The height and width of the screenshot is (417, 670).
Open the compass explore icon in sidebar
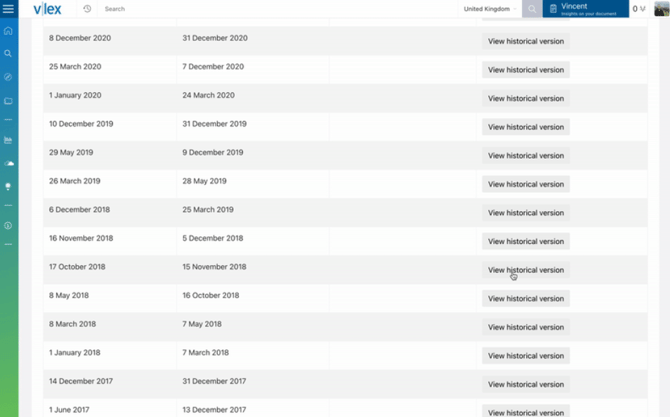[x=8, y=77]
